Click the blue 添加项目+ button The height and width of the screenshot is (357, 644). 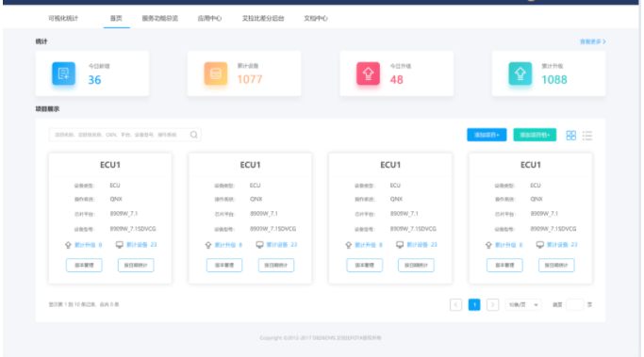(487, 135)
